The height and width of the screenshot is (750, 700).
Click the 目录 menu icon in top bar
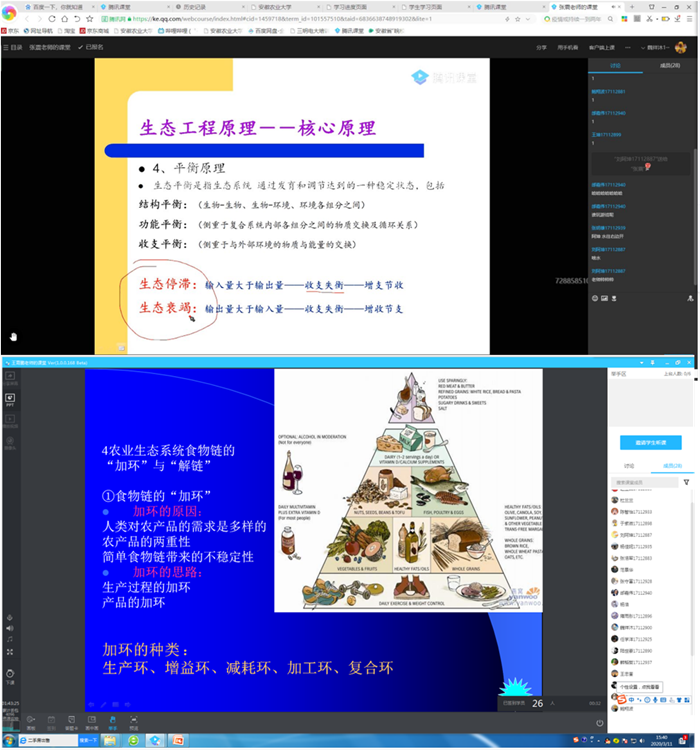(12, 47)
